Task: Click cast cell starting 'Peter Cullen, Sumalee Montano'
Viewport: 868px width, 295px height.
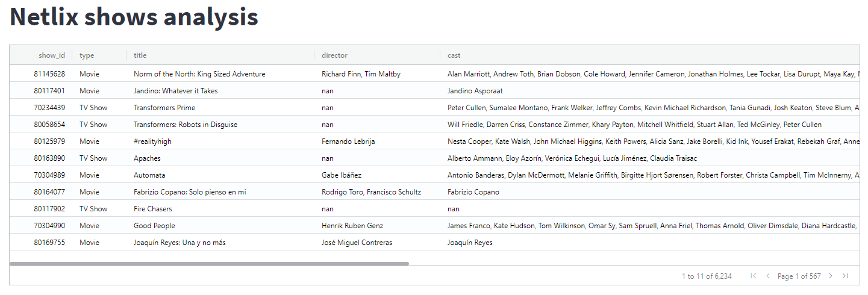Action: (x=653, y=108)
